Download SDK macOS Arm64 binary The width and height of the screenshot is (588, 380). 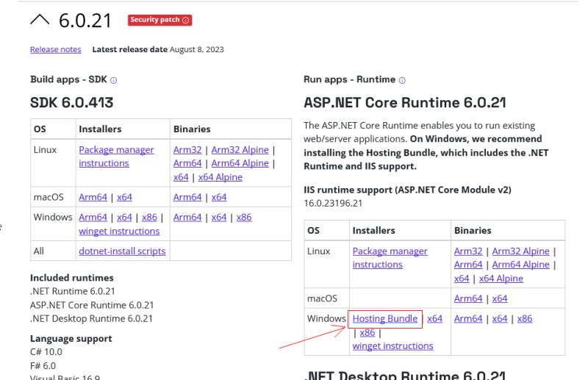(x=187, y=197)
